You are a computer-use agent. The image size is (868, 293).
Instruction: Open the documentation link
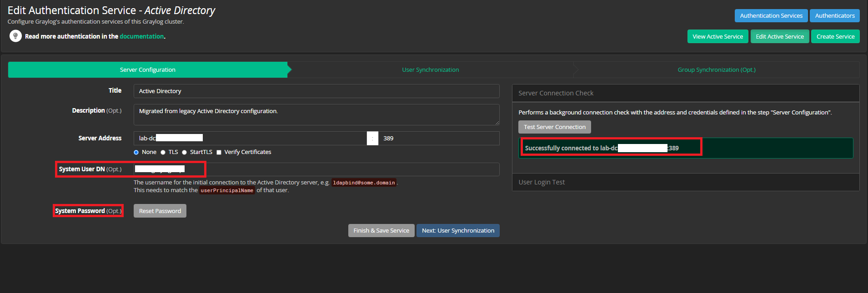[x=141, y=36]
